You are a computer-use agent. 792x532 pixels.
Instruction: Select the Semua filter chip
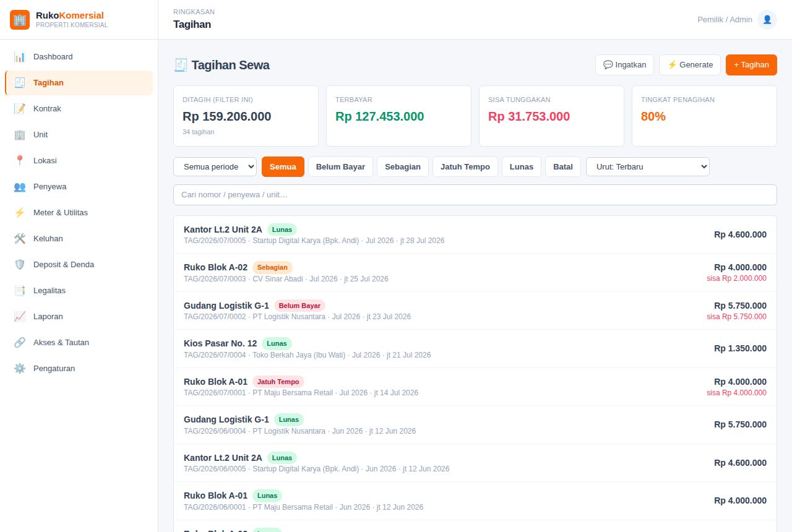pyautogui.click(x=283, y=167)
